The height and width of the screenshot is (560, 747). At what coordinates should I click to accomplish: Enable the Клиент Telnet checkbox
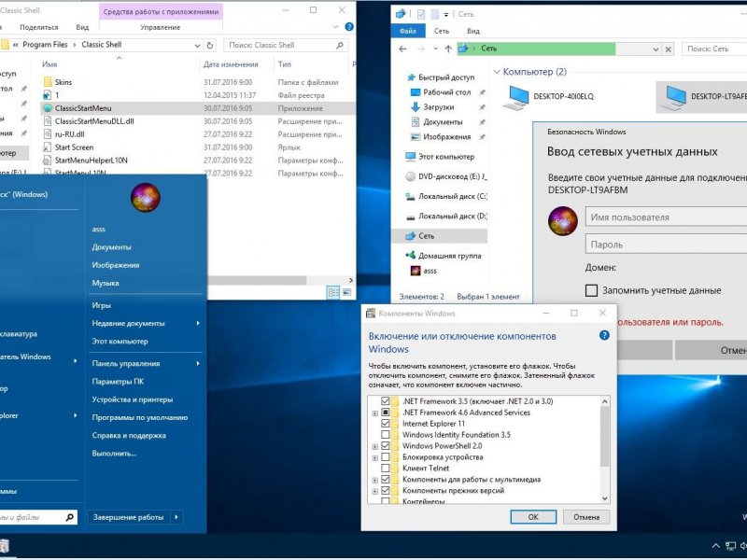click(x=386, y=469)
